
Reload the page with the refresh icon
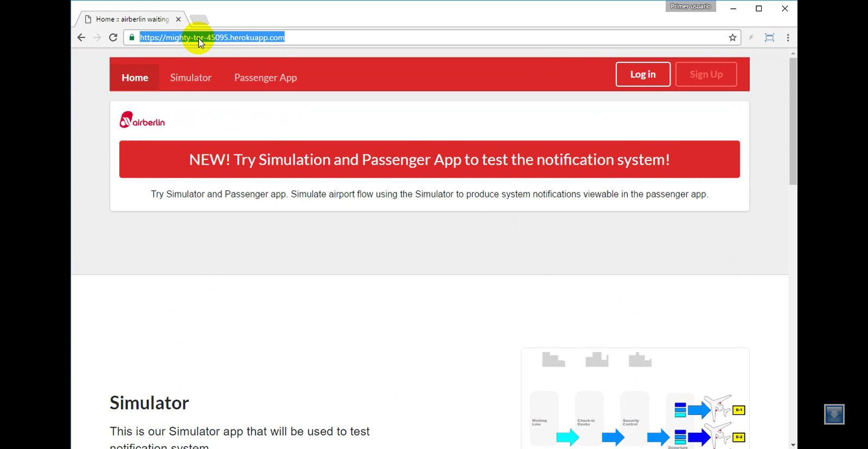point(113,37)
